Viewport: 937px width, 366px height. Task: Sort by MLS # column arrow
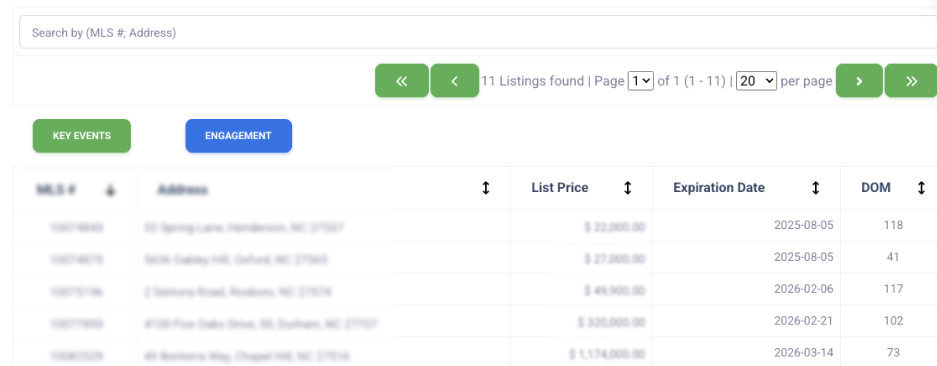point(110,190)
